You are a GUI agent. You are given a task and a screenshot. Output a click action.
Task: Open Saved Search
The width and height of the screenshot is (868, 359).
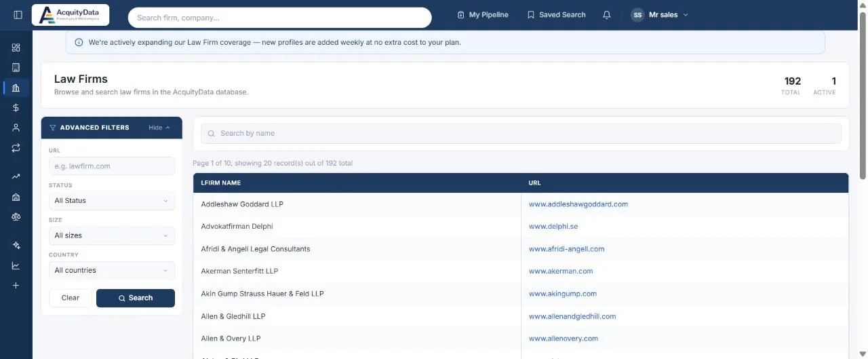coord(557,15)
